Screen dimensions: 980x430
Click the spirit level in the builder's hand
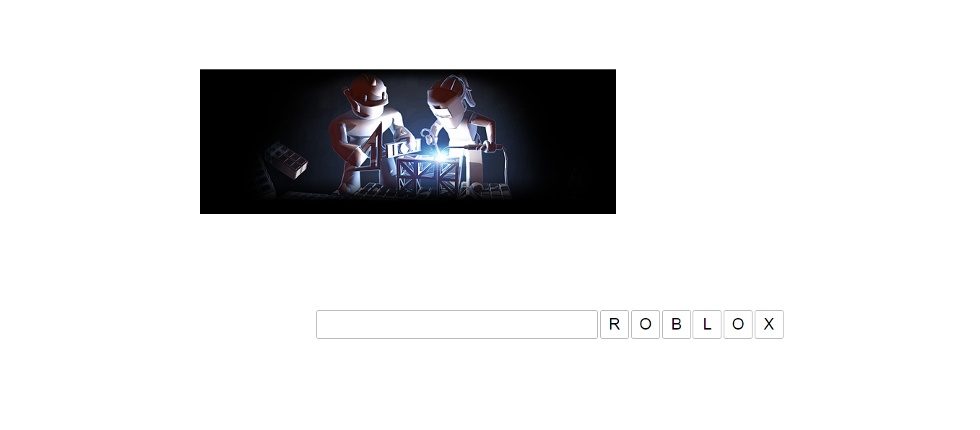[x=402, y=148]
